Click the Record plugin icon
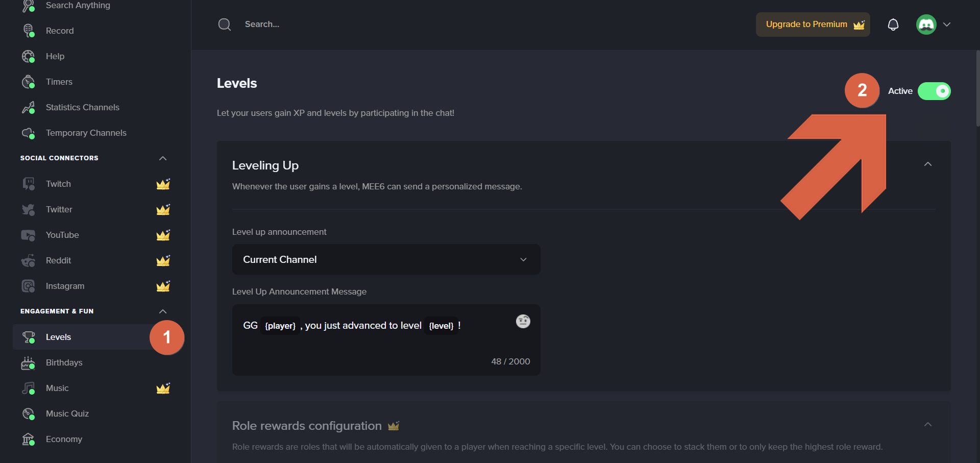This screenshot has height=463, width=980. click(x=29, y=31)
